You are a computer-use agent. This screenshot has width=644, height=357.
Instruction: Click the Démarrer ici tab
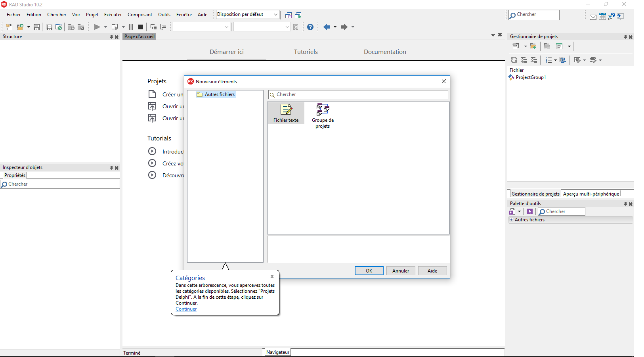[226, 52]
